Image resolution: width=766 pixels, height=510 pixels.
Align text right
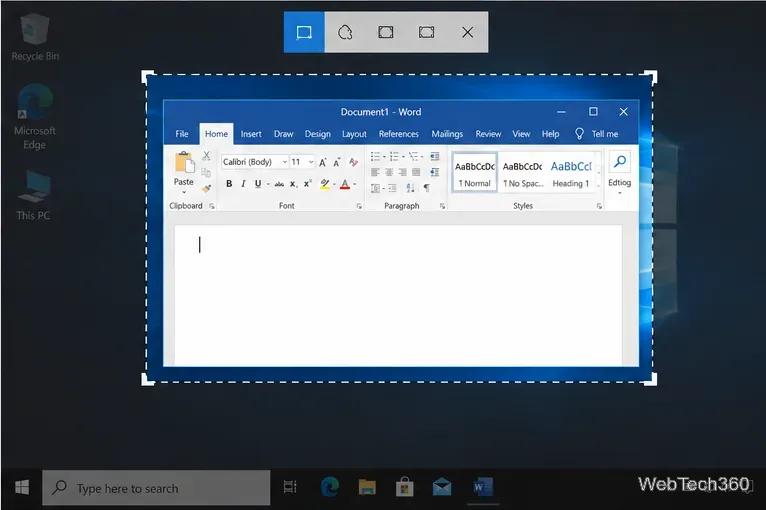pos(403,172)
